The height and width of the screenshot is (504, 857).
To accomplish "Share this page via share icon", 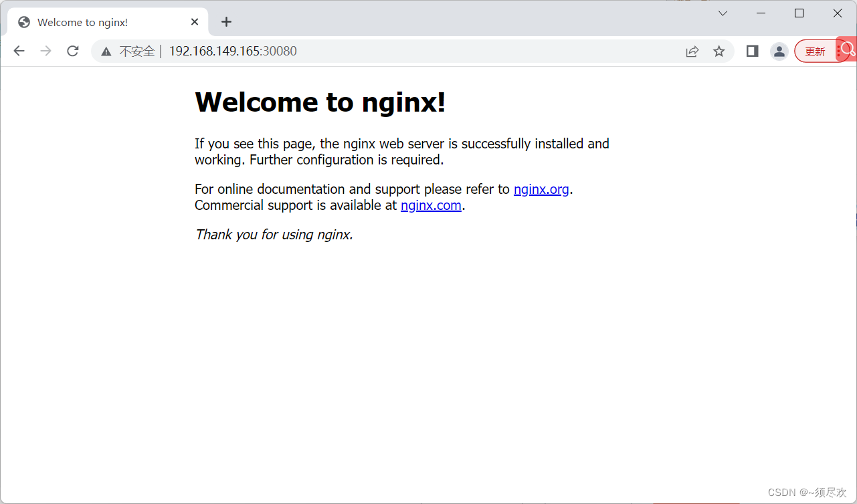I will (692, 51).
